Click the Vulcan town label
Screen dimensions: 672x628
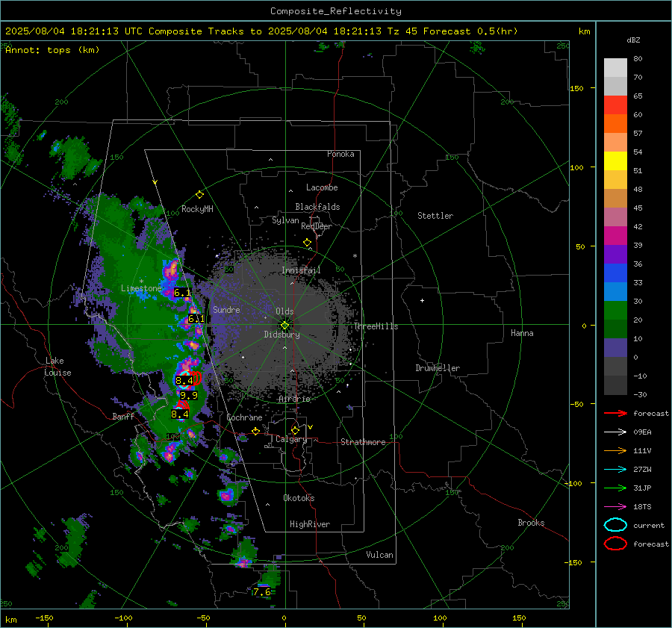[379, 555]
